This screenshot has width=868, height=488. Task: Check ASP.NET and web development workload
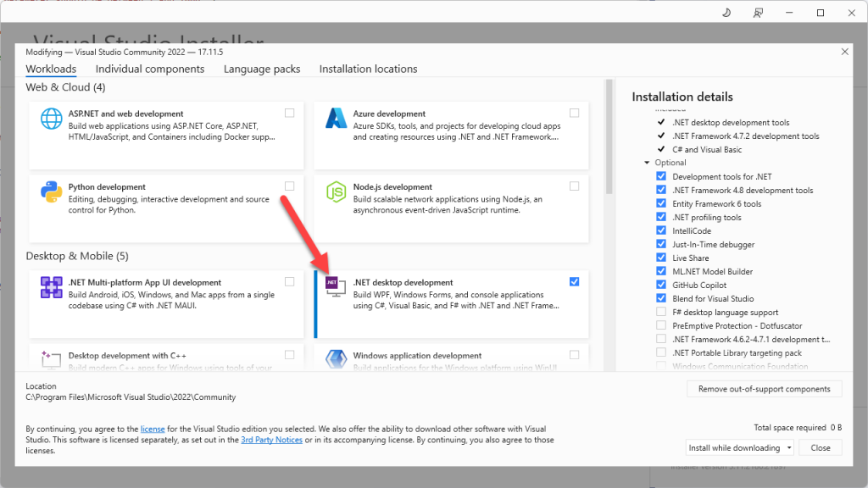click(290, 113)
